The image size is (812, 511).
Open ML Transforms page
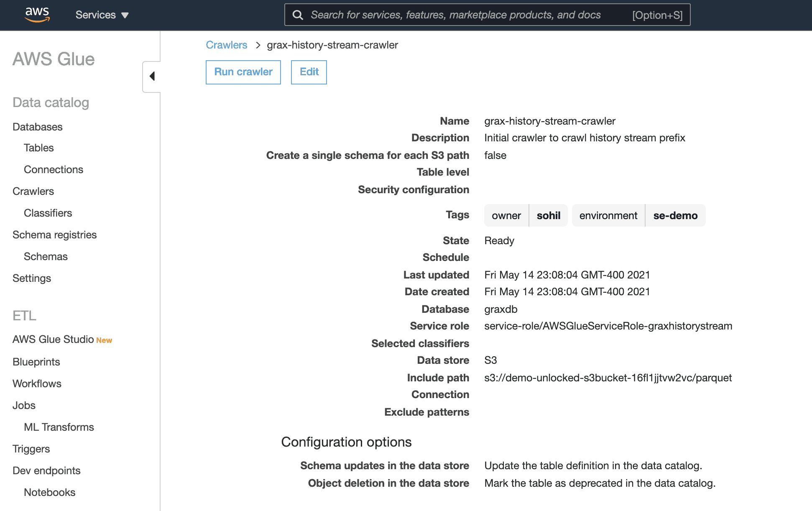click(59, 427)
